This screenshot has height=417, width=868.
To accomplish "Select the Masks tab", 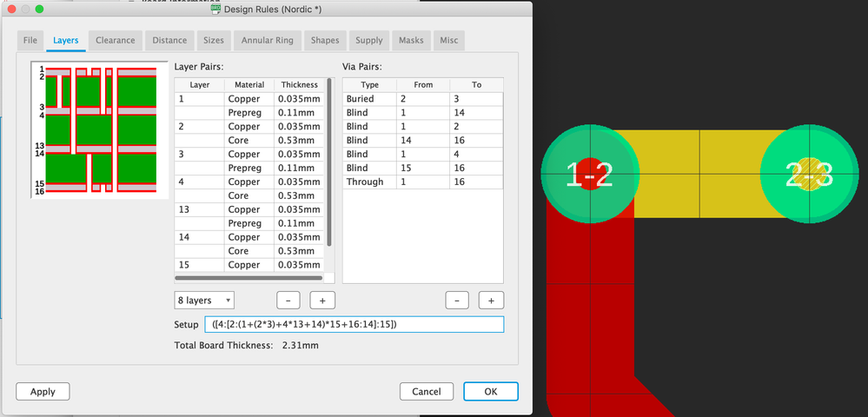I will 411,40.
